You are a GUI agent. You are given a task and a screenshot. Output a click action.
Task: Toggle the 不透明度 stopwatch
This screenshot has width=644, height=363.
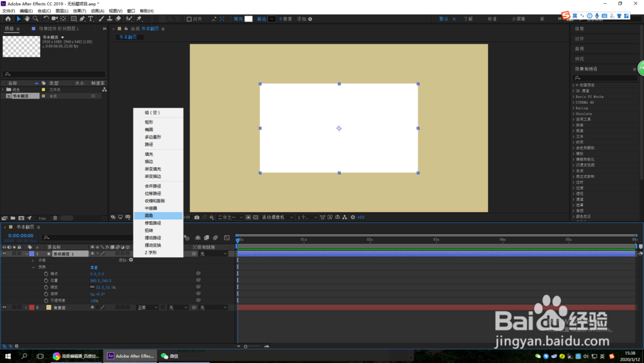coord(46,301)
